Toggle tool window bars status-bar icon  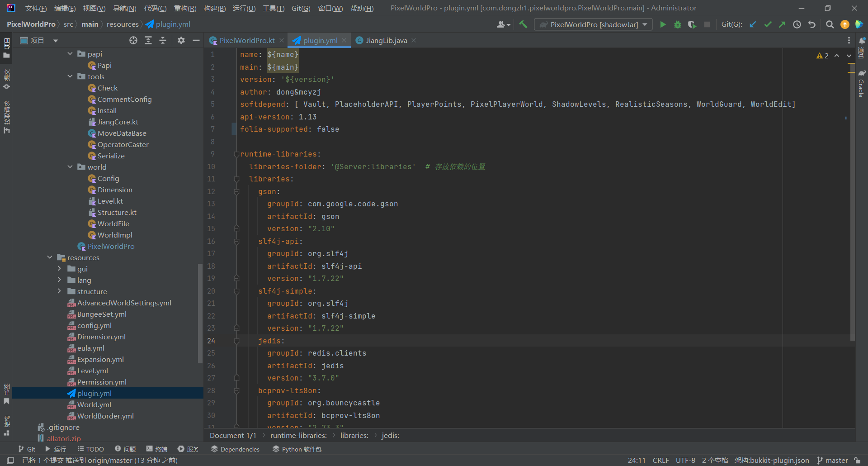pyautogui.click(x=10, y=460)
